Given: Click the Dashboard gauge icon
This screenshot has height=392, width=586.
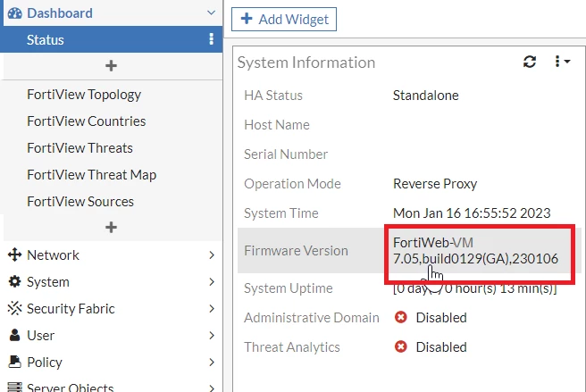Looking at the screenshot, I should [x=15, y=13].
